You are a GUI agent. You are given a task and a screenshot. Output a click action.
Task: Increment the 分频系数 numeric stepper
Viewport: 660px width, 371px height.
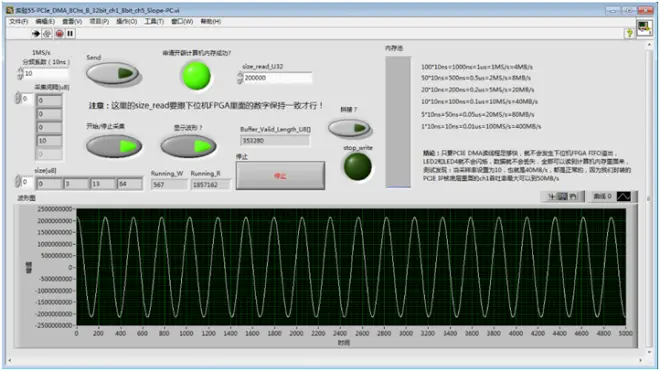click(x=20, y=71)
